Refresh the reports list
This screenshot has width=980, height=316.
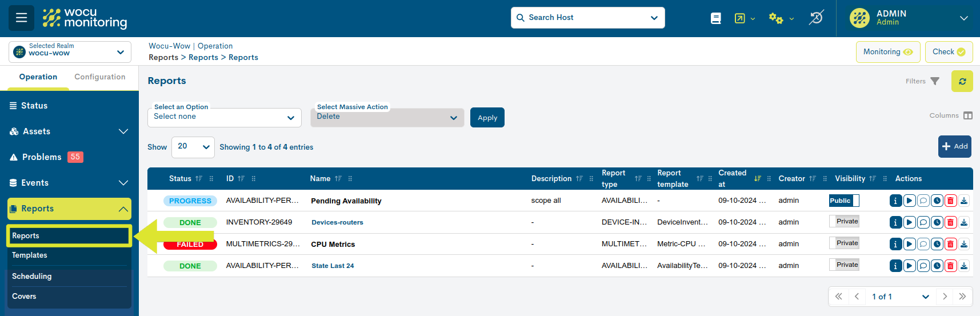pyautogui.click(x=962, y=81)
